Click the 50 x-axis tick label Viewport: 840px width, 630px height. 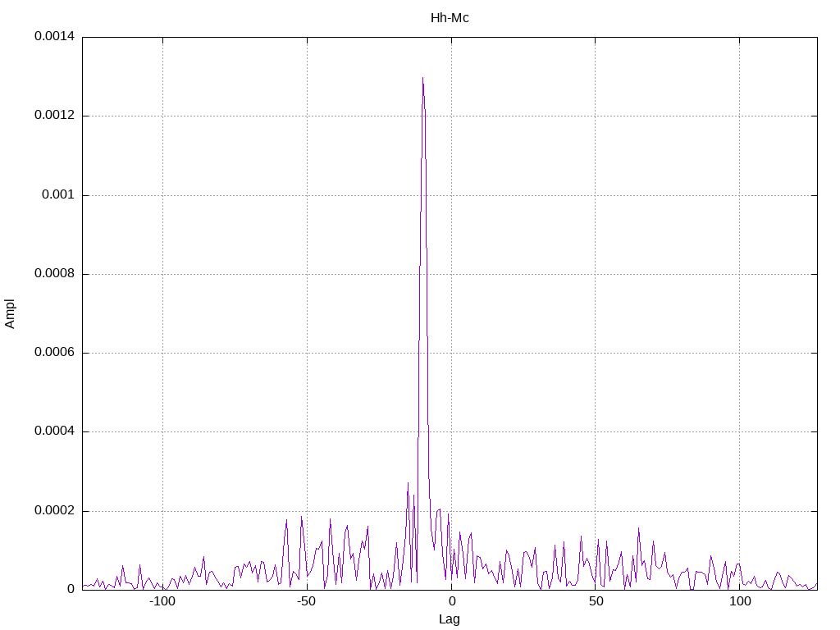pyautogui.click(x=596, y=601)
